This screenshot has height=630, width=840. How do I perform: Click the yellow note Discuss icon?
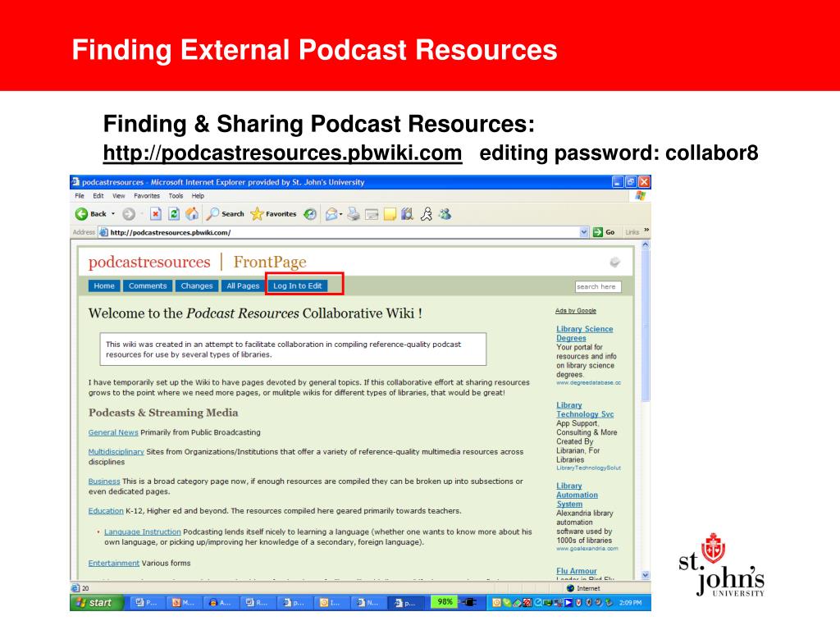click(390, 215)
